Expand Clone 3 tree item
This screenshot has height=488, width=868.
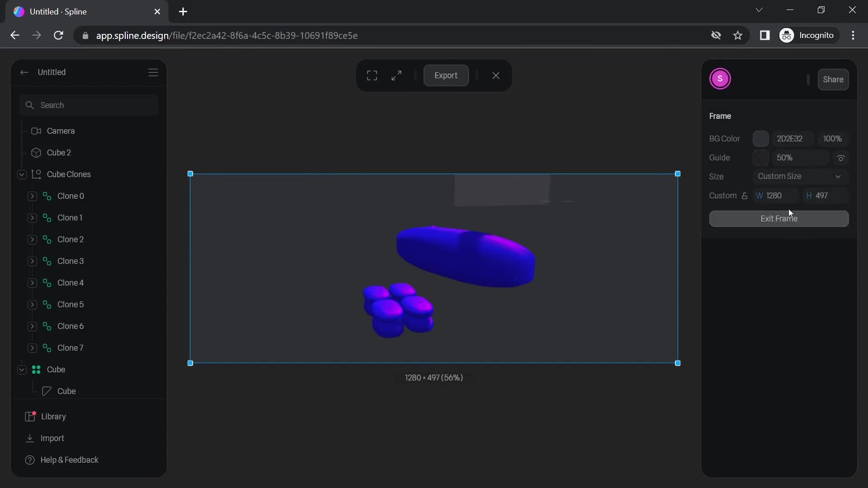click(33, 260)
